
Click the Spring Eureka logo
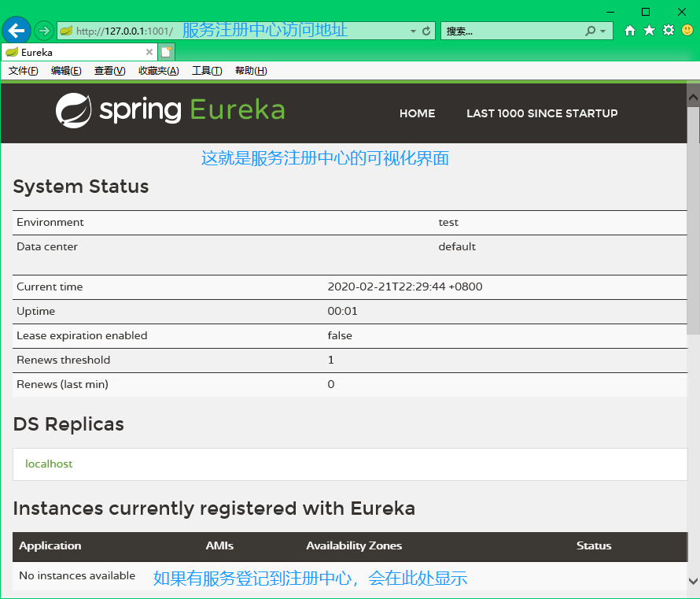[x=170, y=110]
